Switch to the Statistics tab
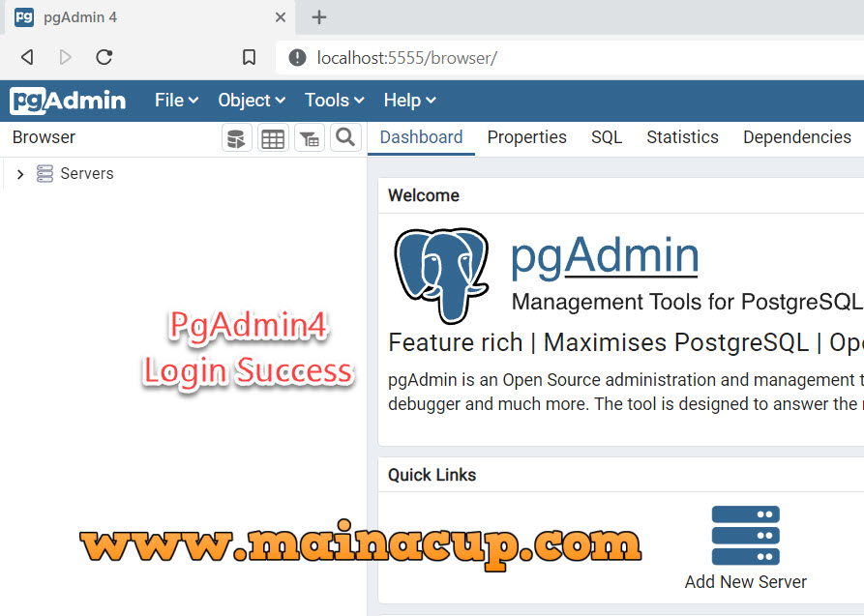This screenshot has height=616, width=864. point(682,137)
